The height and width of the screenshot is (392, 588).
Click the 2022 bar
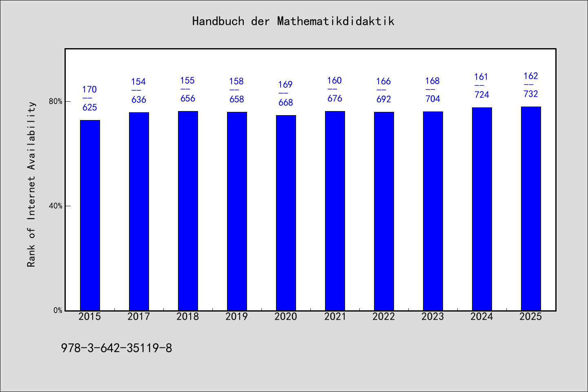(x=384, y=211)
